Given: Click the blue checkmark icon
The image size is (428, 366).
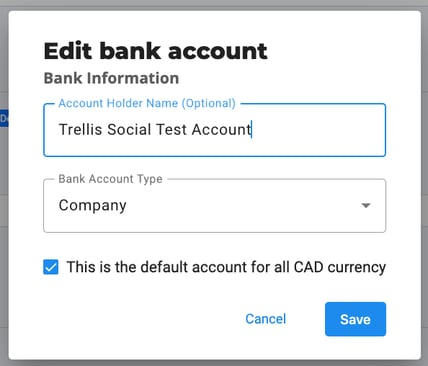Looking at the screenshot, I should pos(51,267).
